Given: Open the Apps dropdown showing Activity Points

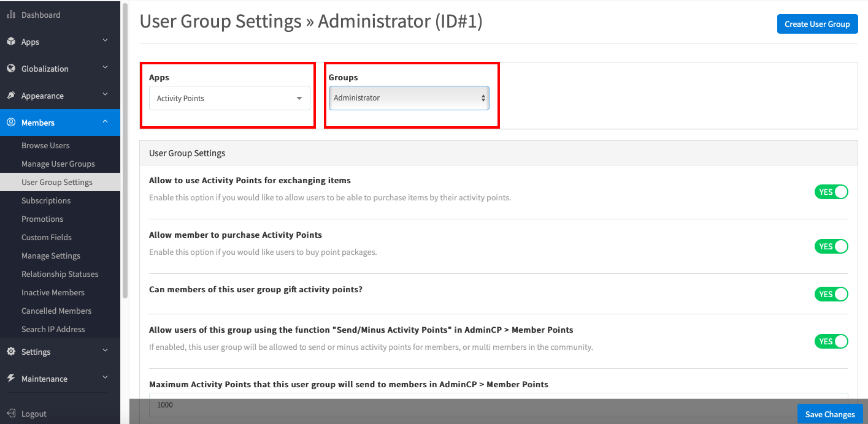Looking at the screenshot, I should (x=229, y=98).
